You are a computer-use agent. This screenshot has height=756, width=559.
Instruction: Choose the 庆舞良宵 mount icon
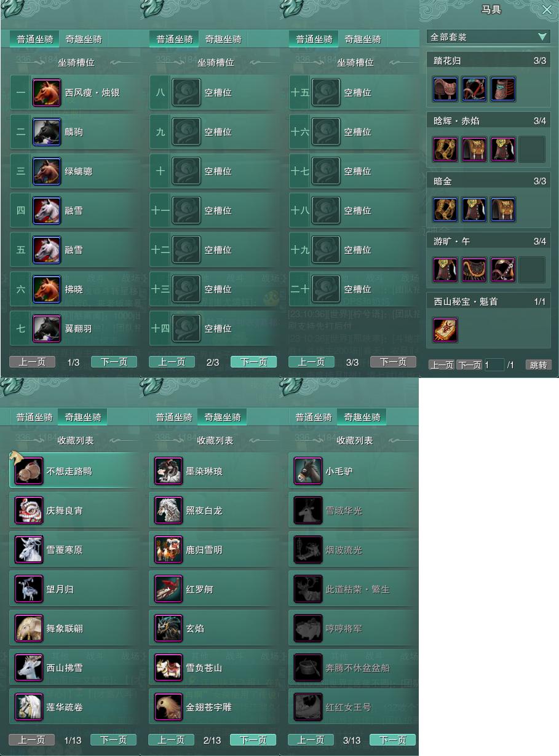click(x=29, y=511)
